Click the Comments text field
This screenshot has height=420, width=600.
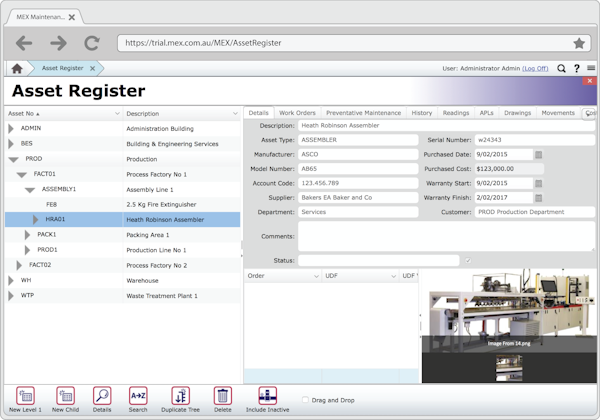point(446,236)
